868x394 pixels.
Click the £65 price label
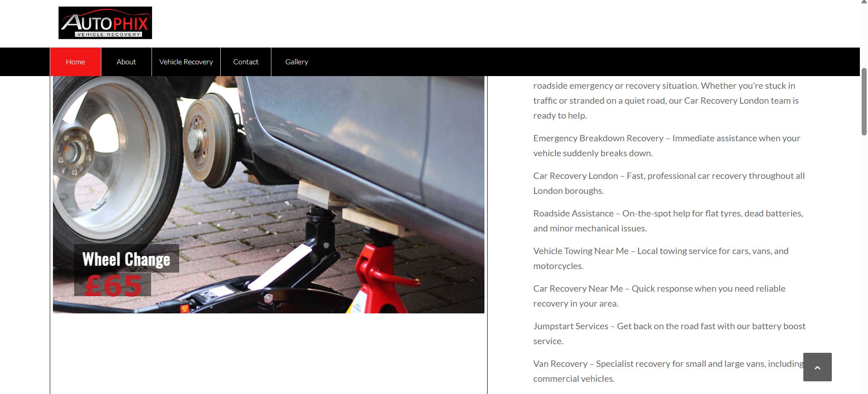click(x=113, y=285)
